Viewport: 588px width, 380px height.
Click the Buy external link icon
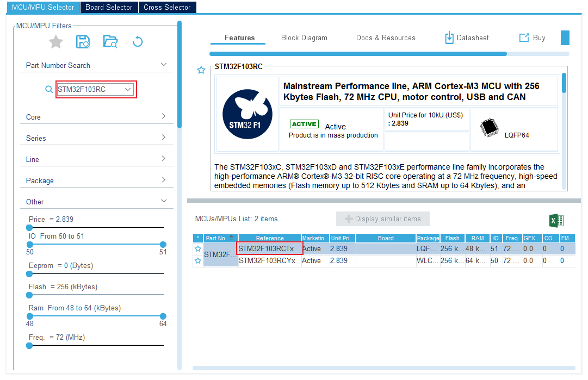[x=524, y=38]
